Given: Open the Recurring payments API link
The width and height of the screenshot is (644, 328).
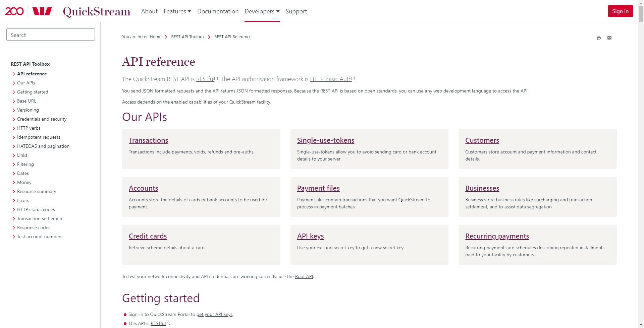Looking at the screenshot, I should click(497, 236).
